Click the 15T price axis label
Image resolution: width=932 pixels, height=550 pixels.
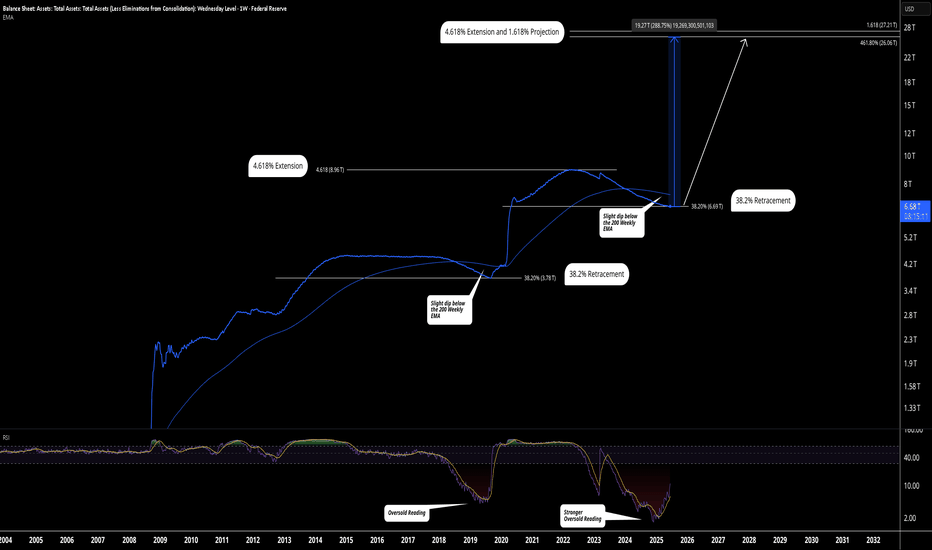[x=909, y=105]
